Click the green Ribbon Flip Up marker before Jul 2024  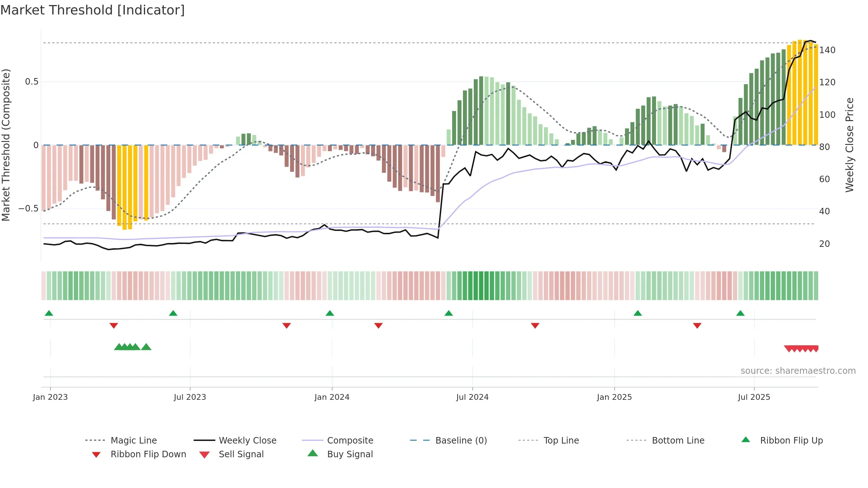pos(449,313)
